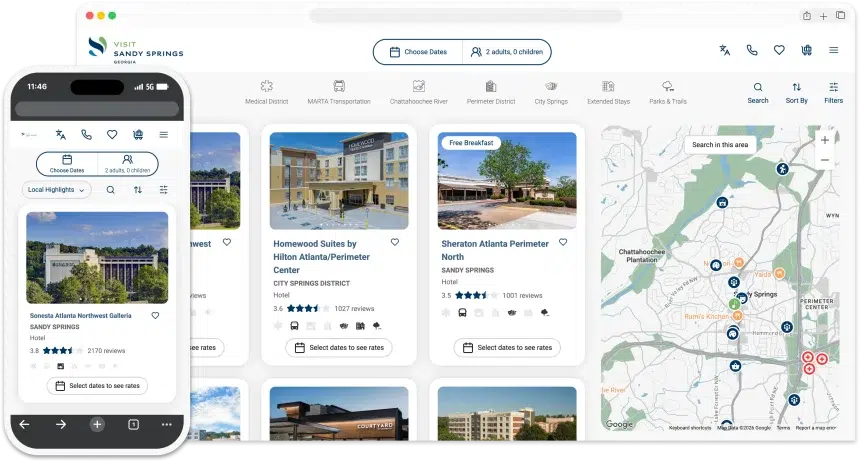Tap phone 2 adults, 0 children selector
The image size is (860, 462).
(127, 164)
